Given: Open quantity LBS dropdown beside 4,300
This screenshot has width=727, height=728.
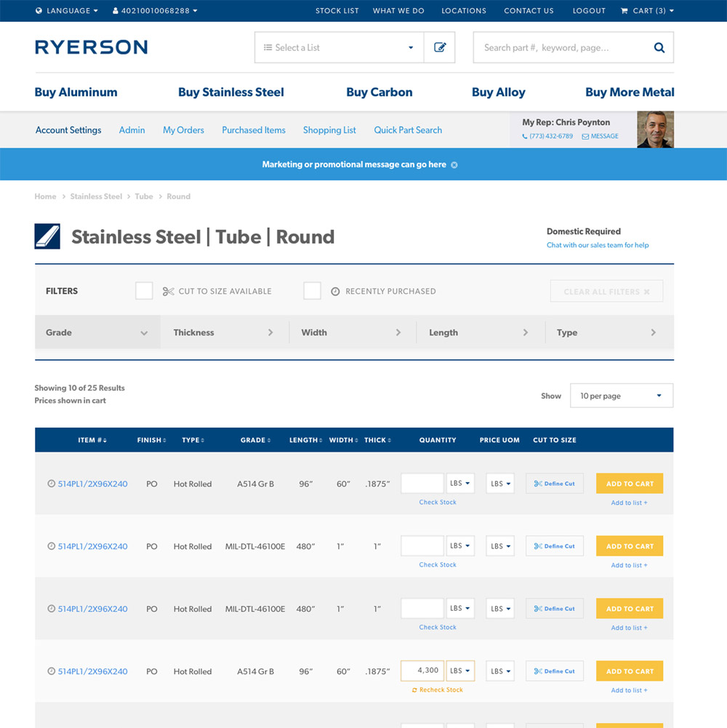Looking at the screenshot, I should point(460,671).
